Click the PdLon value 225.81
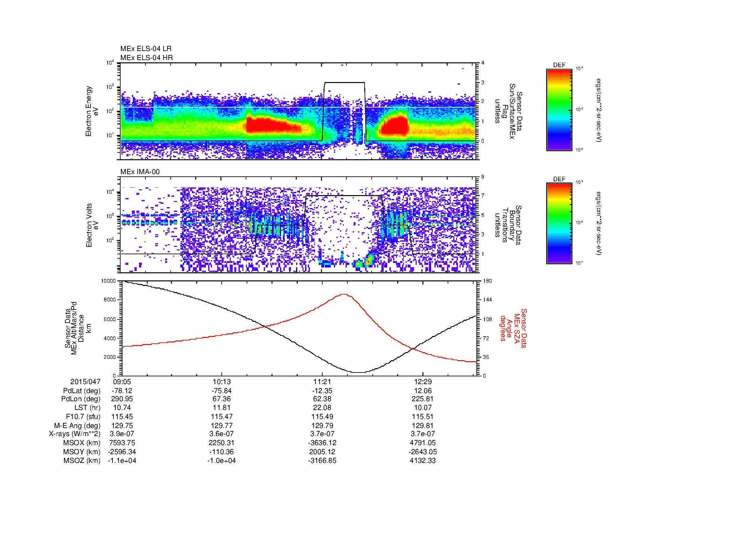 (x=422, y=399)
